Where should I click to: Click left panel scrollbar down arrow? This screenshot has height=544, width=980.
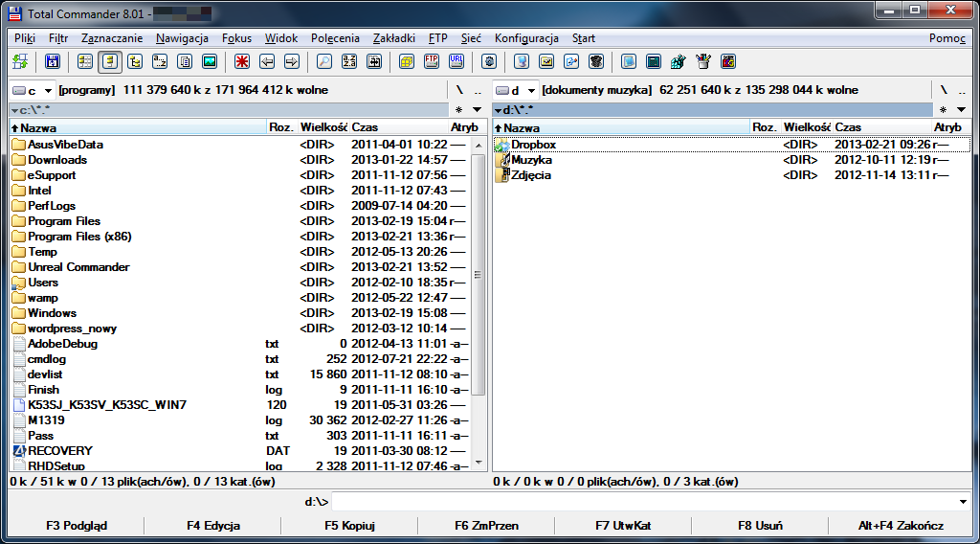tap(479, 463)
